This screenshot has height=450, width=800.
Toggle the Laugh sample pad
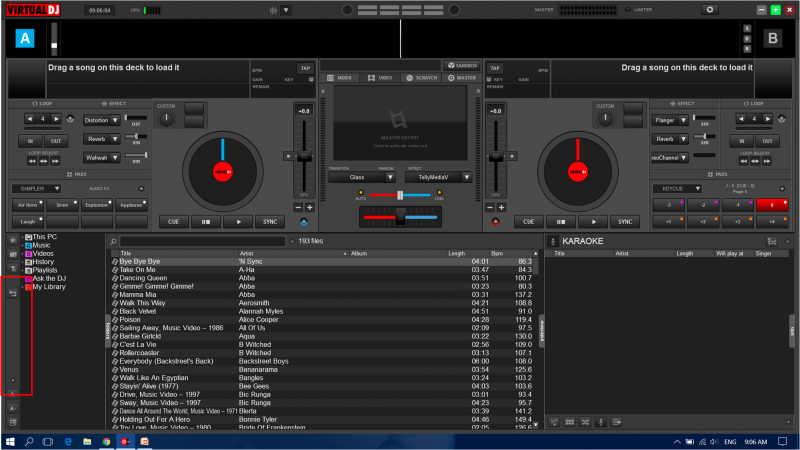click(28, 221)
